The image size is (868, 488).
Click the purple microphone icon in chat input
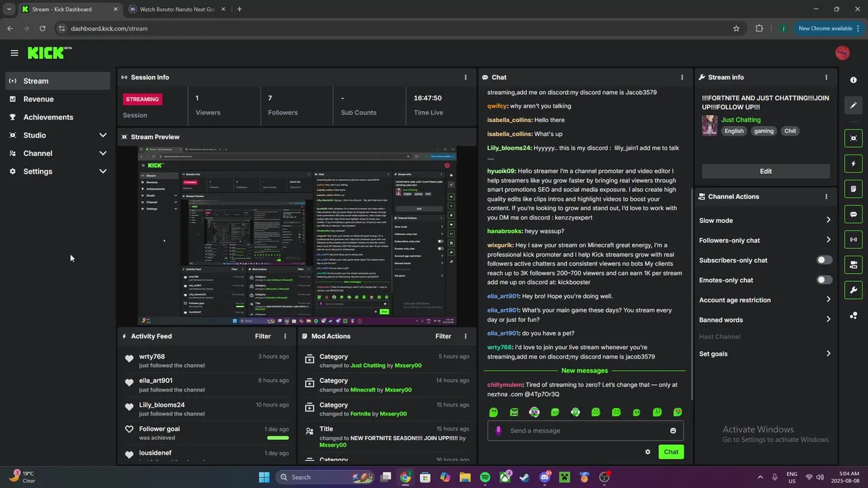click(498, 430)
